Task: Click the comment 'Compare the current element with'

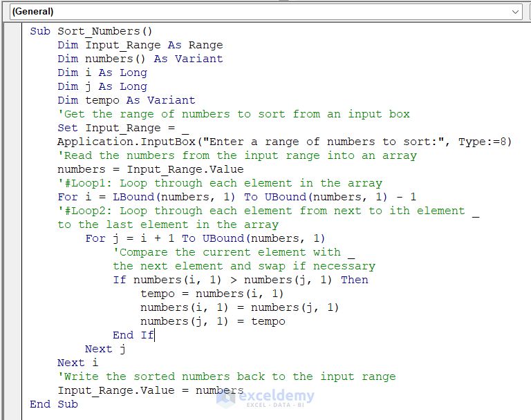Action: click(x=234, y=252)
